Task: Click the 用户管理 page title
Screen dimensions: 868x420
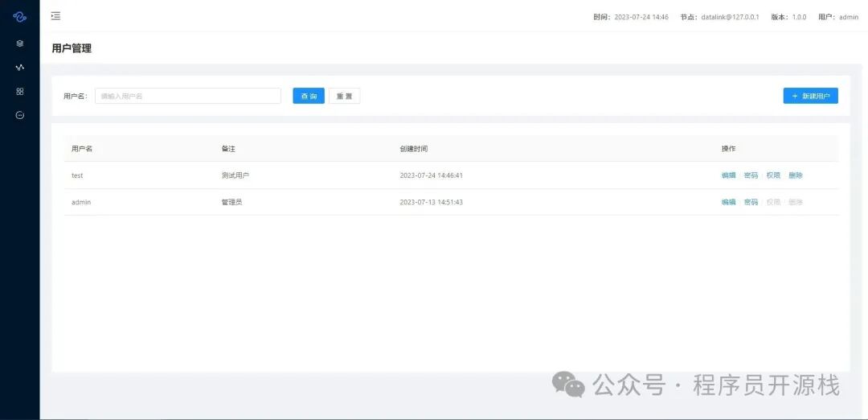Action: coord(72,48)
